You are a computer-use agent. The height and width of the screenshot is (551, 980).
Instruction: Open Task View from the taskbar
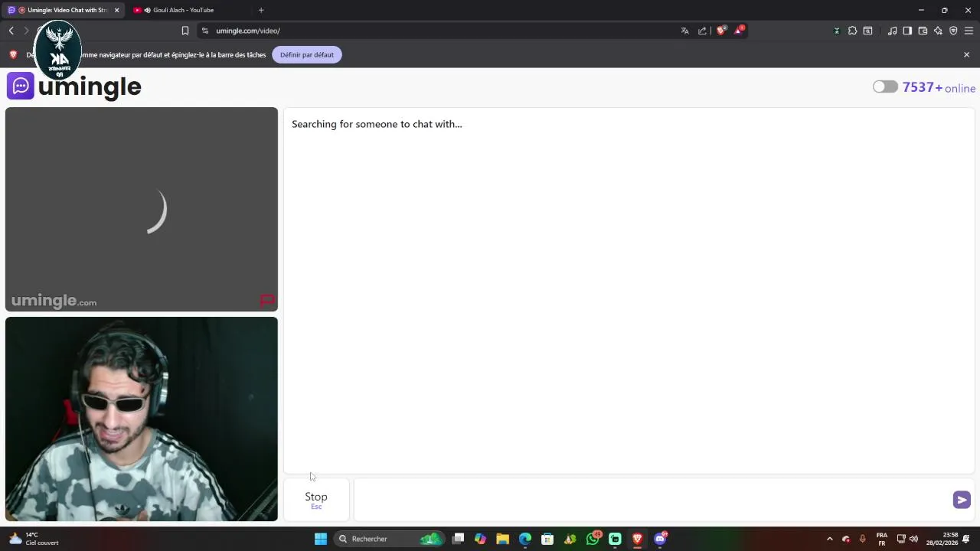coord(458,539)
